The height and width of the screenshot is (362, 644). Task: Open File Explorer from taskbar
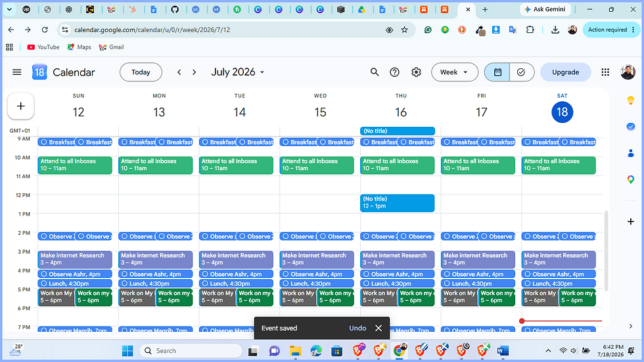point(295,351)
